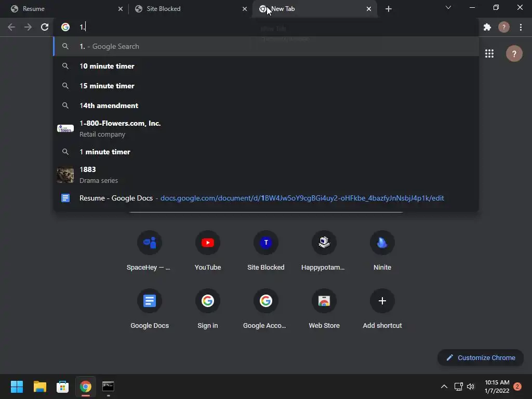Screen dimensions: 532x399
Task: Click the Chrome taskbar icon
Action: point(86,387)
